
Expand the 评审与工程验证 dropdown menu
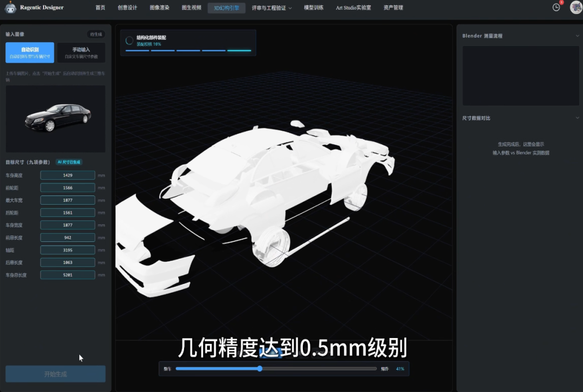coord(272,8)
